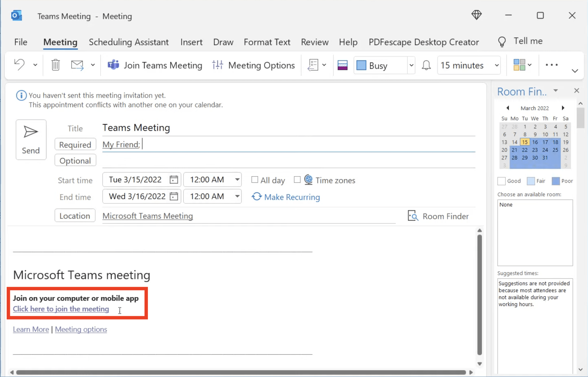This screenshot has width=588, height=377.
Task: Click the reminder bell icon
Action: (x=426, y=65)
